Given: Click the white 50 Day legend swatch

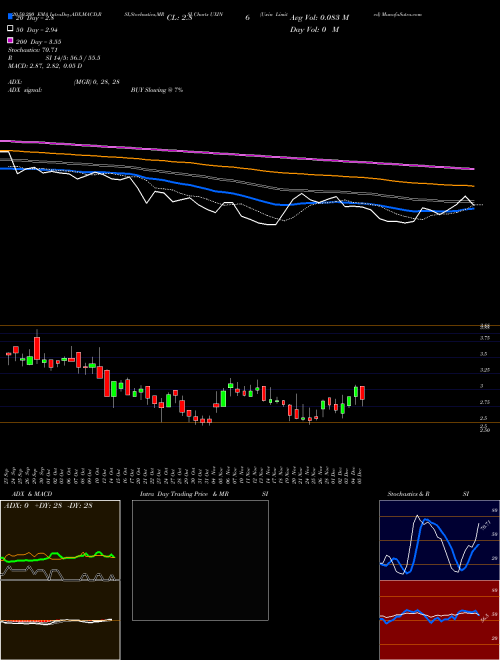Looking at the screenshot, I should pos(11,29).
